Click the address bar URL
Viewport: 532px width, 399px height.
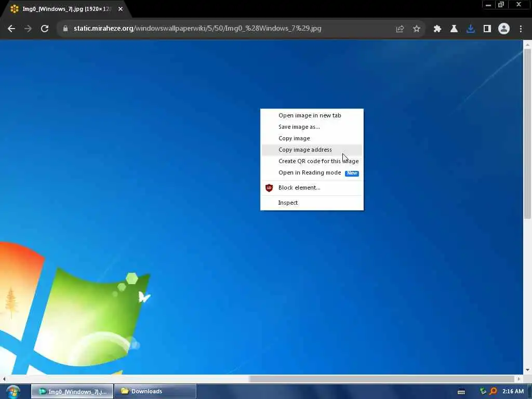point(197,29)
